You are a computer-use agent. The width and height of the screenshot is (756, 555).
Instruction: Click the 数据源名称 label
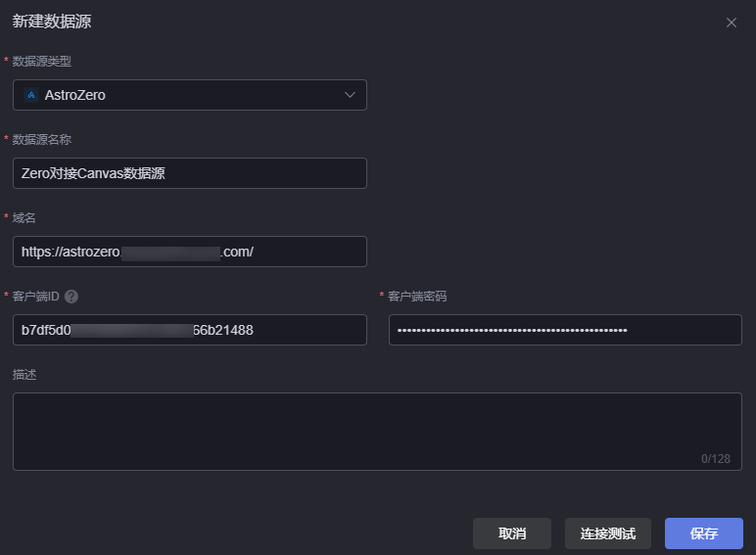coord(42,140)
